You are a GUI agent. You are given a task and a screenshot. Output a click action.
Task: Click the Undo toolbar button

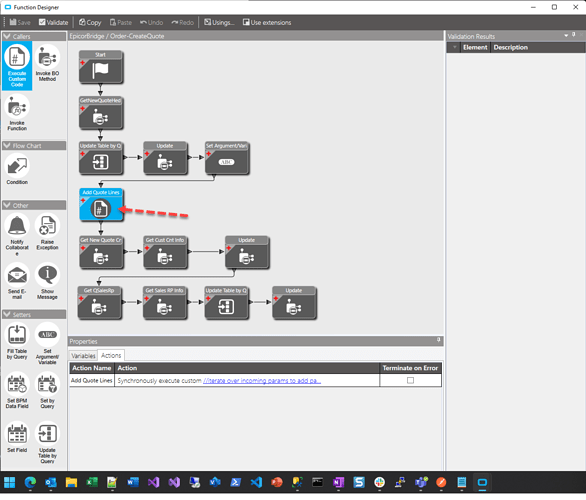coord(151,22)
